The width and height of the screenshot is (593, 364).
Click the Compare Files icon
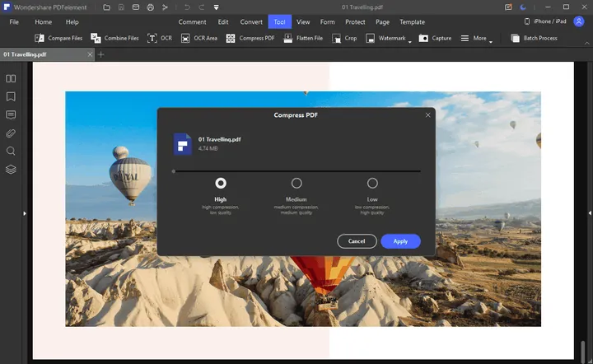[x=40, y=38]
